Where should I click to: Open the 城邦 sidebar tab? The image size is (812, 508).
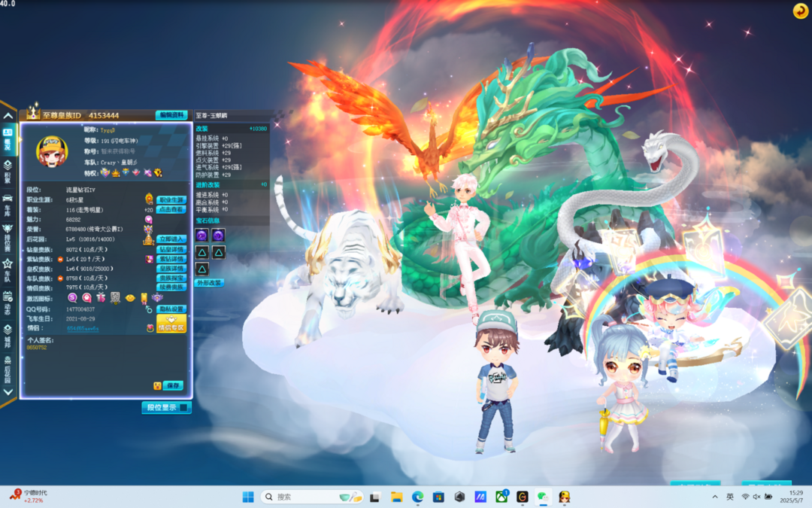tap(8, 336)
